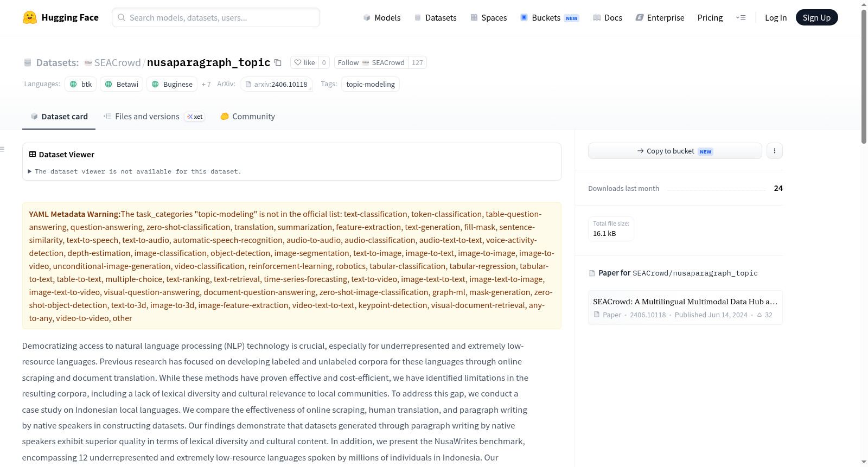Open the three-dot options menu
The height and width of the screenshot is (467, 868).
click(x=775, y=151)
